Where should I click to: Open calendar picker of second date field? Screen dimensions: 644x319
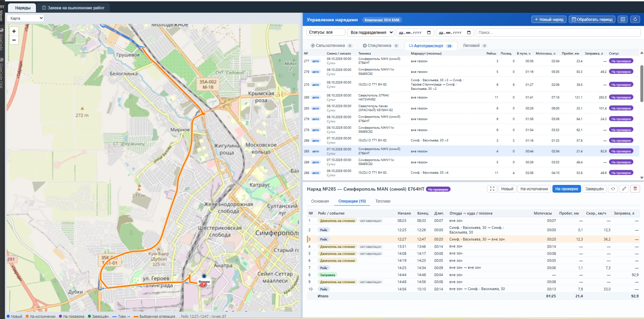pyautogui.click(x=469, y=33)
